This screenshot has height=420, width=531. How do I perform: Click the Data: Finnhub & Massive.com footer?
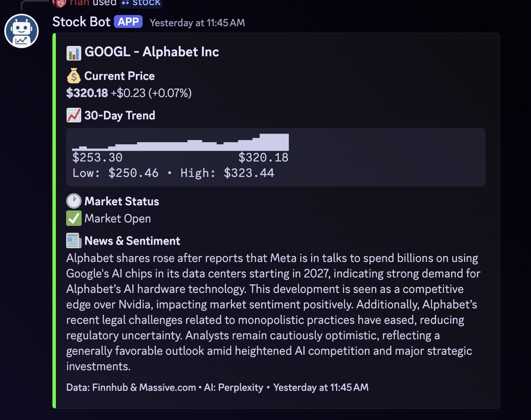pyautogui.click(x=131, y=387)
